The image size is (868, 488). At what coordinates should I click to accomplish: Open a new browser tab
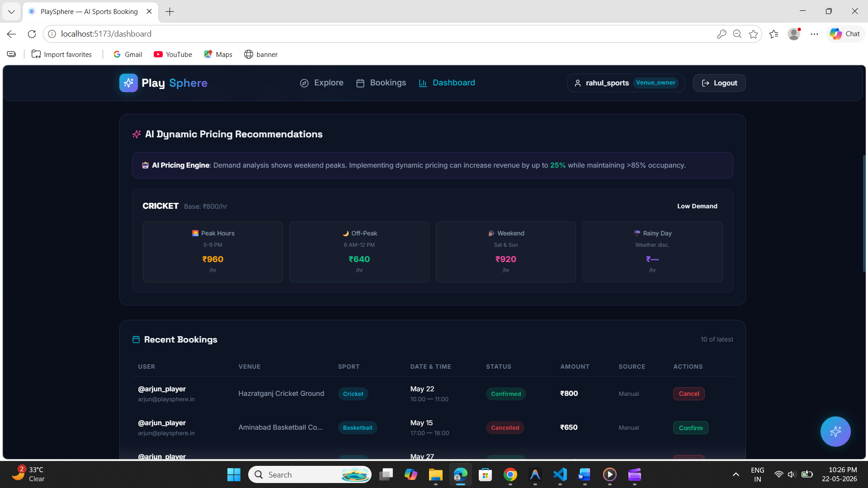[x=170, y=12]
